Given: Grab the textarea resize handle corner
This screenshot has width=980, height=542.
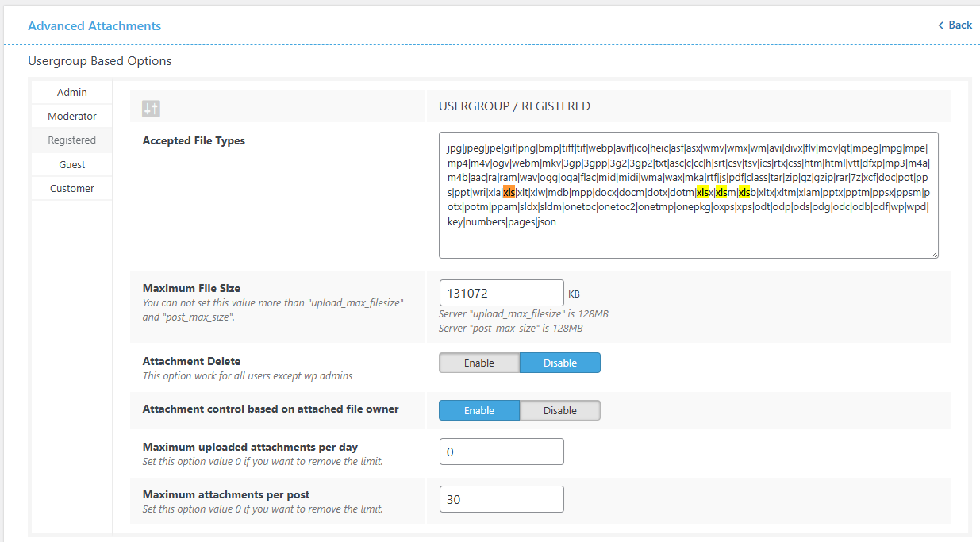Looking at the screenshot, I should click(x=934, y=254).
